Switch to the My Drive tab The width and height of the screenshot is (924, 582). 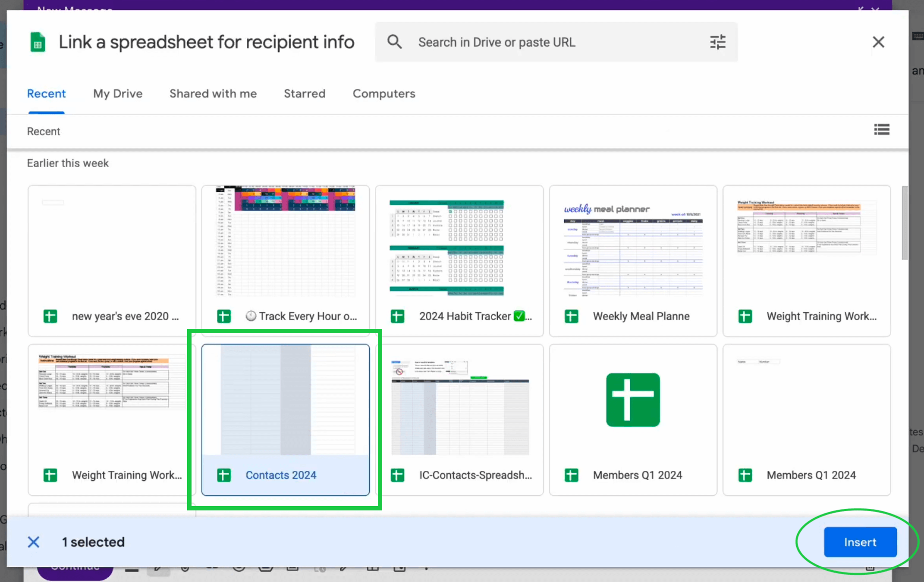pos(118,94)
